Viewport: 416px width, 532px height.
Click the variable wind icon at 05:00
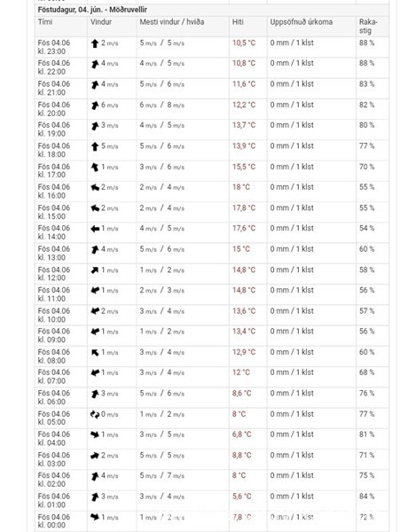(x=95, y=414)
